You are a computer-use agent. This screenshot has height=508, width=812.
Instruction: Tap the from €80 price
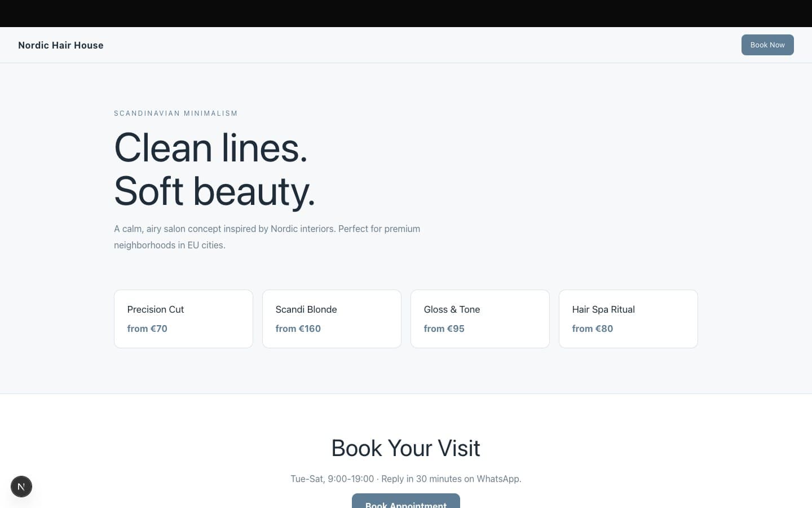(592, 329)
